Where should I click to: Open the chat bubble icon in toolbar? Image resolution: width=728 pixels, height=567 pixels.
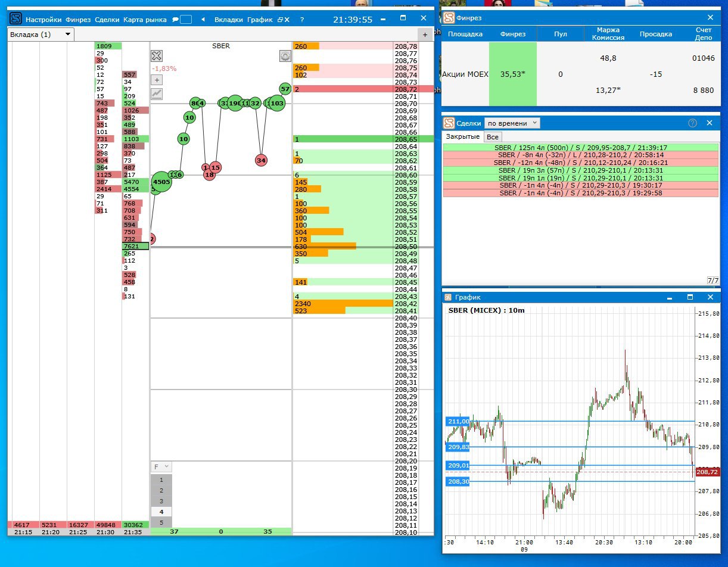[175, 20]
